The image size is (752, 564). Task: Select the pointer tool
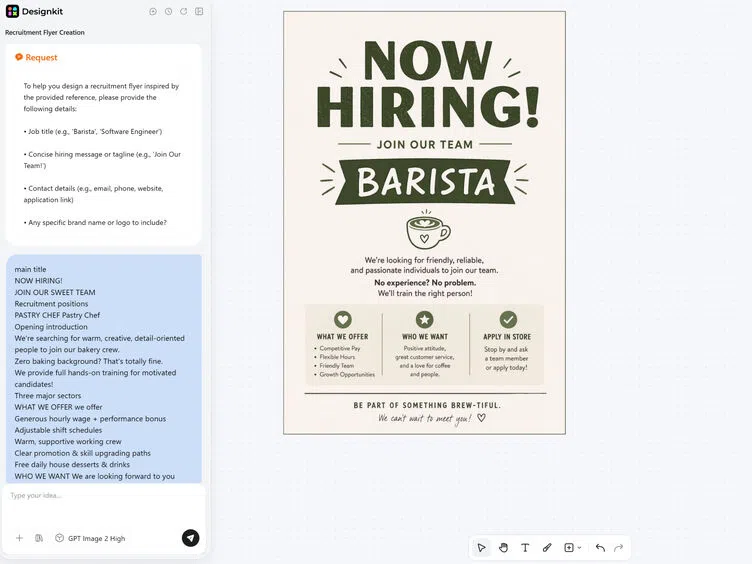(x=482, y=548)
